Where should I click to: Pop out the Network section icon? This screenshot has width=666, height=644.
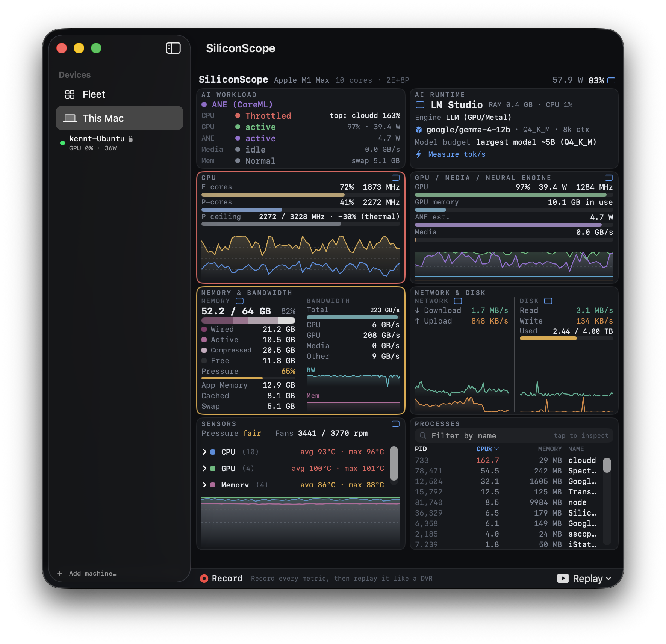coord(458,301)
